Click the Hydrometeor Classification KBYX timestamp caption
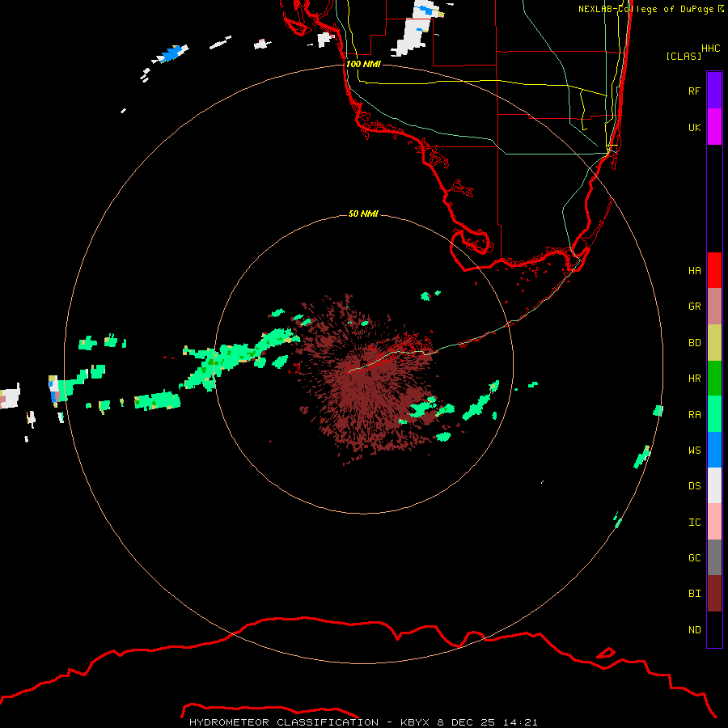The image size is (728, 728). pos(363,722)
